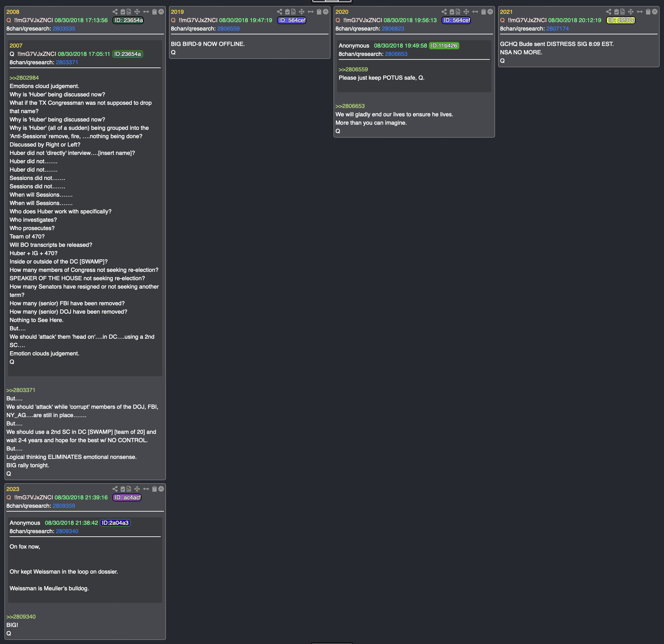Click the horizontal width arrows on post 2020

[x=475, y=12]
